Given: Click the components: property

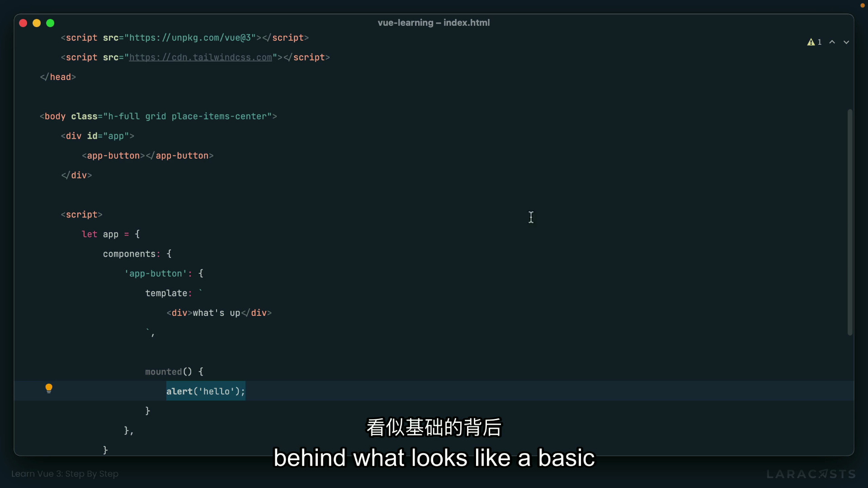Looking at the screenshot, I should (x=132, y=254).
